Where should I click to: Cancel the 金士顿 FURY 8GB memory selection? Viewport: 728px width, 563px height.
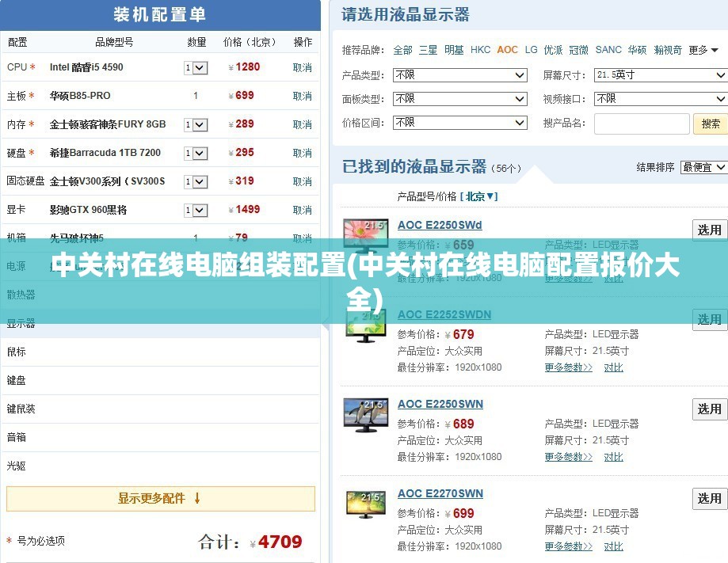click(303, 124)
